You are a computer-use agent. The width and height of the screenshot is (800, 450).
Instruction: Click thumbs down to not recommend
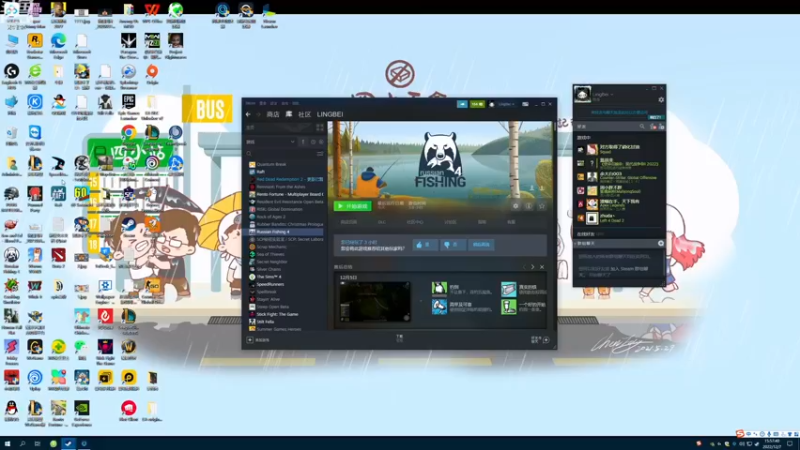coord(452,245)
